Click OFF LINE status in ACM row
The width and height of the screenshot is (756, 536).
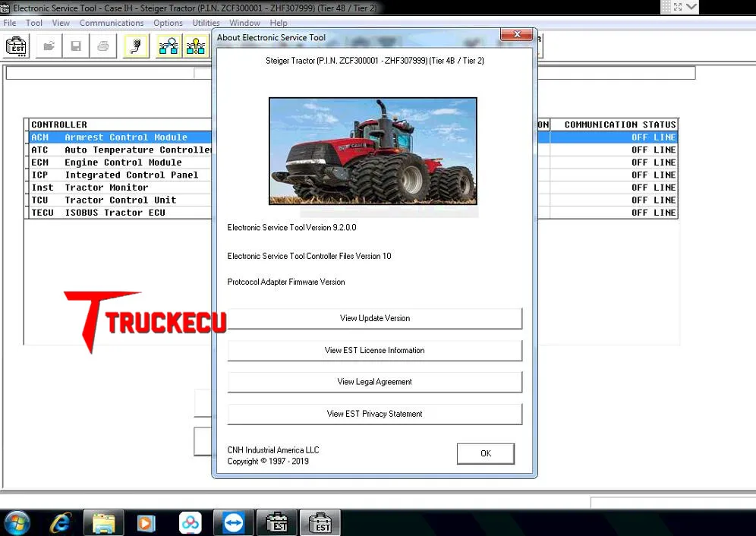tap(654, 137)
